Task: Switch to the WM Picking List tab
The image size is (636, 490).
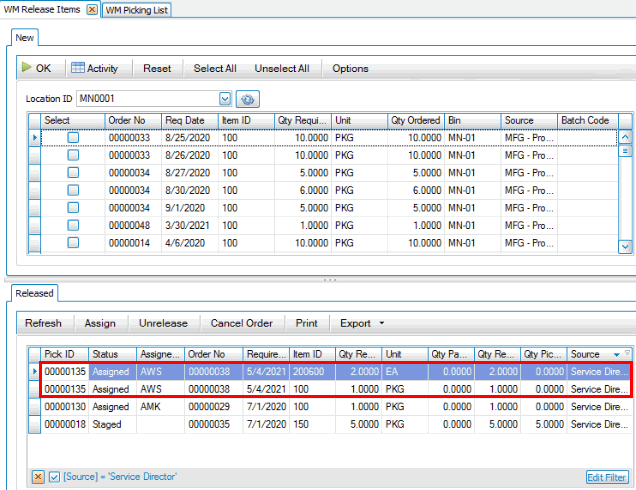Action: [137, 9]
